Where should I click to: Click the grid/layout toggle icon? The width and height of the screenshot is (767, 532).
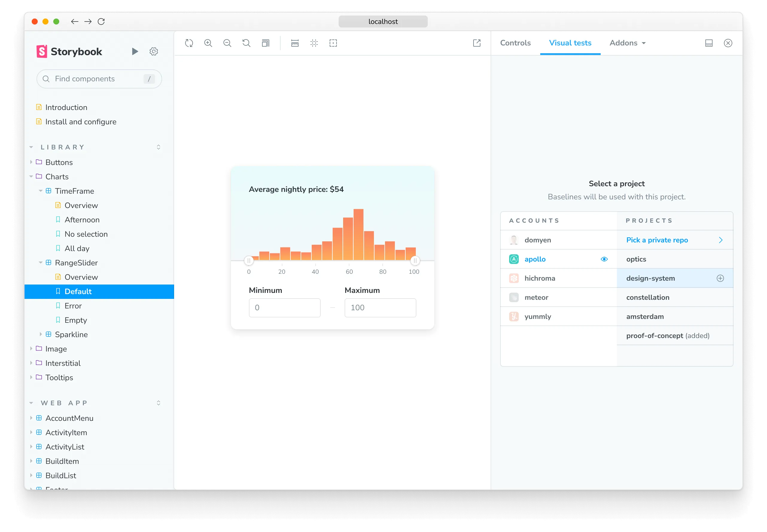pos(314,43)
